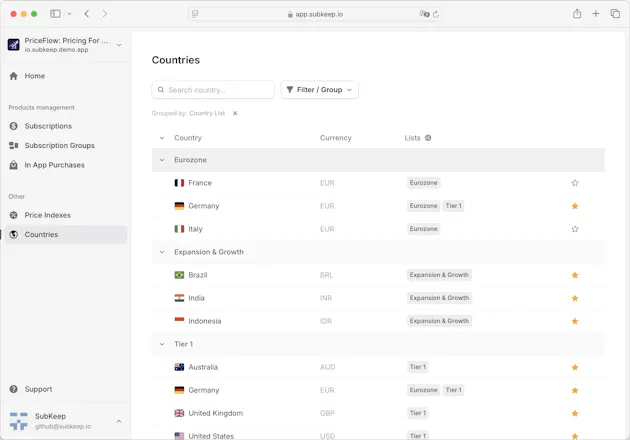Screen dimensions: 630x440
Task: Click the browser Share icon
Action: (577, 14)
